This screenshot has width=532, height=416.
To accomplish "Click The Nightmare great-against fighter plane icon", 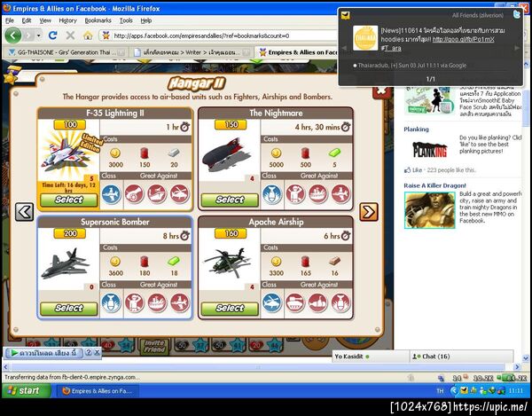I will pos(340,194).
